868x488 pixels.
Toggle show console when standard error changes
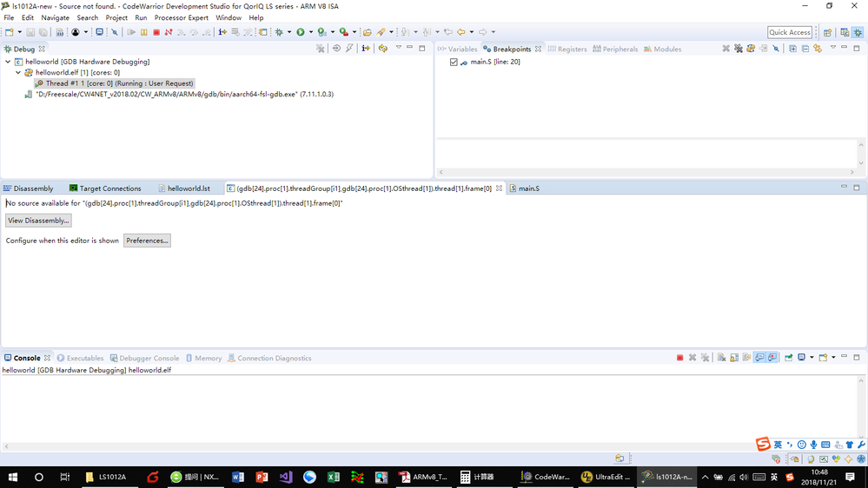point(772,358)
